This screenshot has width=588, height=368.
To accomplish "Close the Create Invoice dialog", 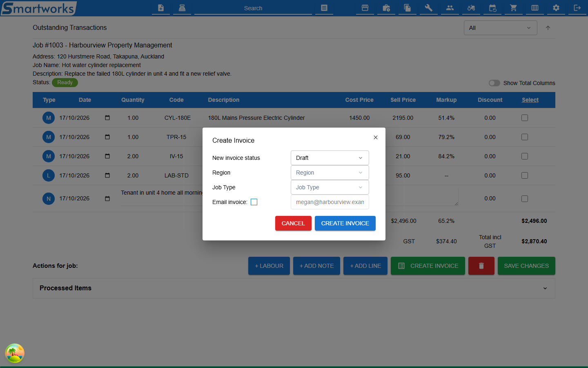I will 376,137.
